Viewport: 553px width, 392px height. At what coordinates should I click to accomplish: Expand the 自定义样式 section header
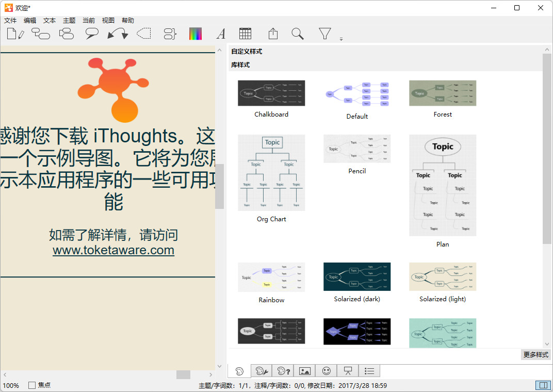tap(385, 52)
